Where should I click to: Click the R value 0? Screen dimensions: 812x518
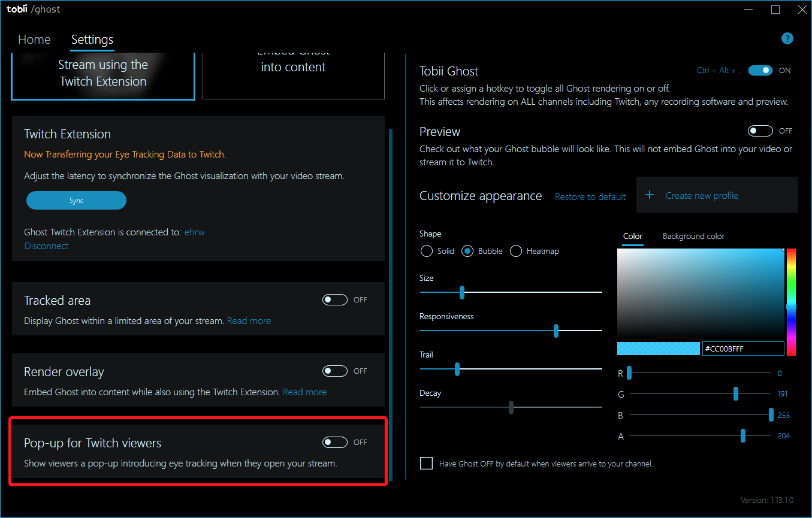tap(780, 373)
